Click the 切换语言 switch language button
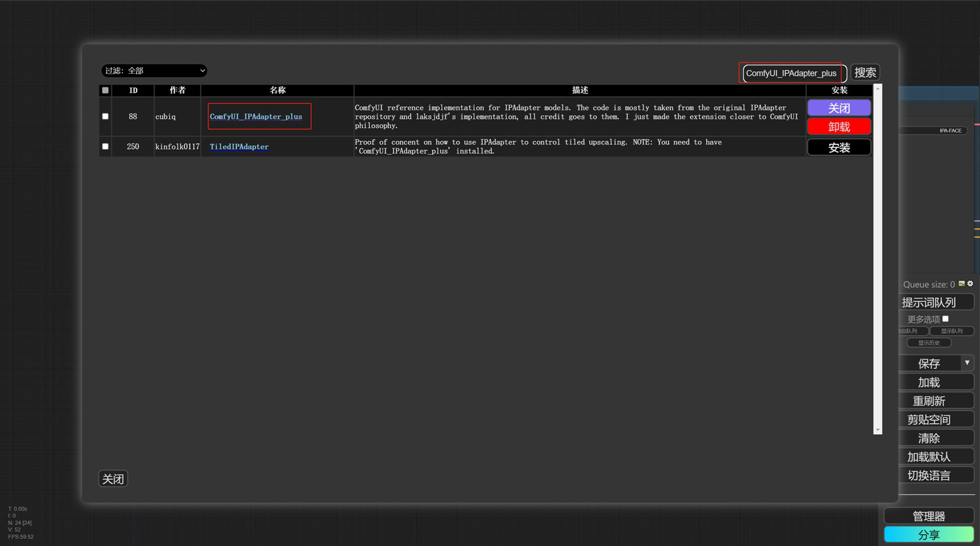Image resolution: width=980 pixels, height=546 pixels. [929, 475]
